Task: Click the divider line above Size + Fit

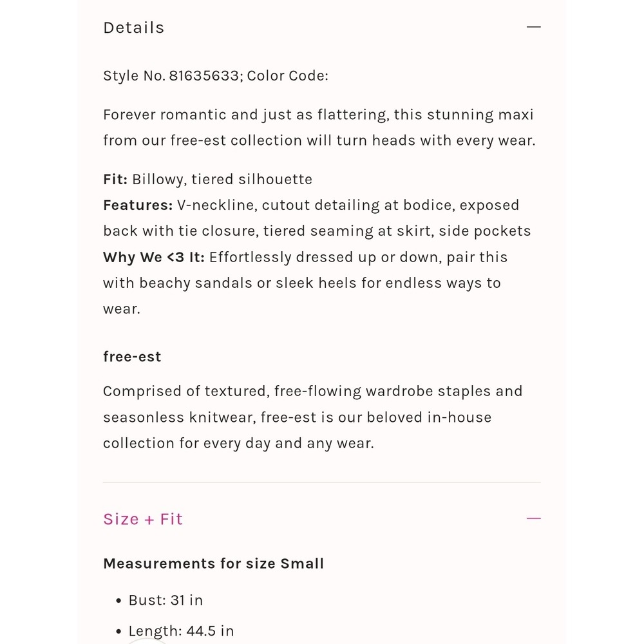Action: [322, 482]
